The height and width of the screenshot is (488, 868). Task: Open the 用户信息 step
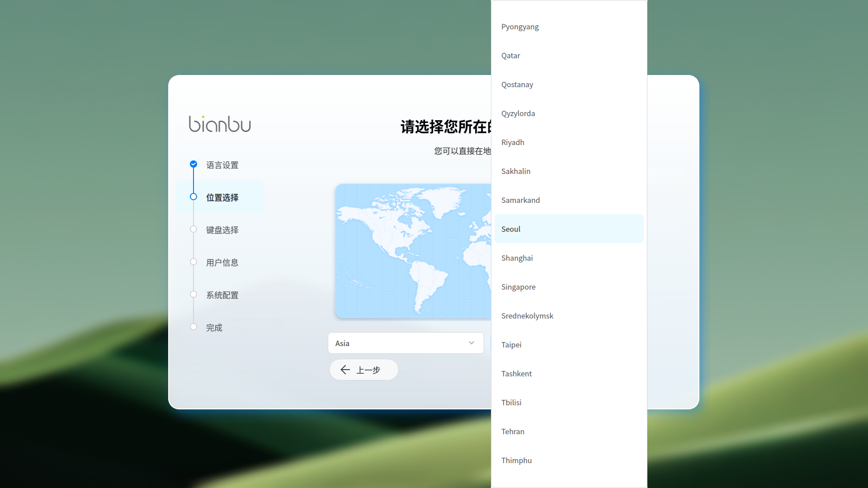pos(222,262)
